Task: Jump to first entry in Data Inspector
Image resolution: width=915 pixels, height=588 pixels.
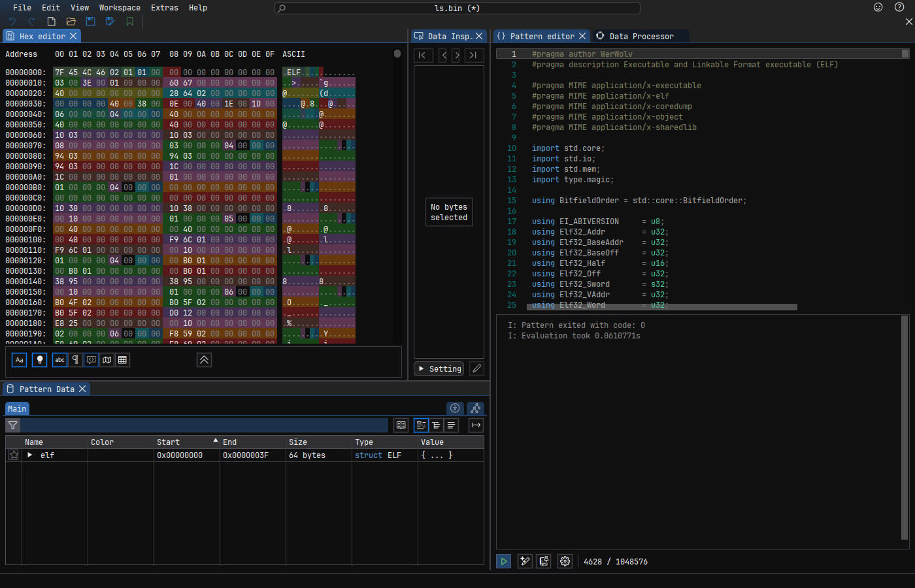Action: coord(423,56)
